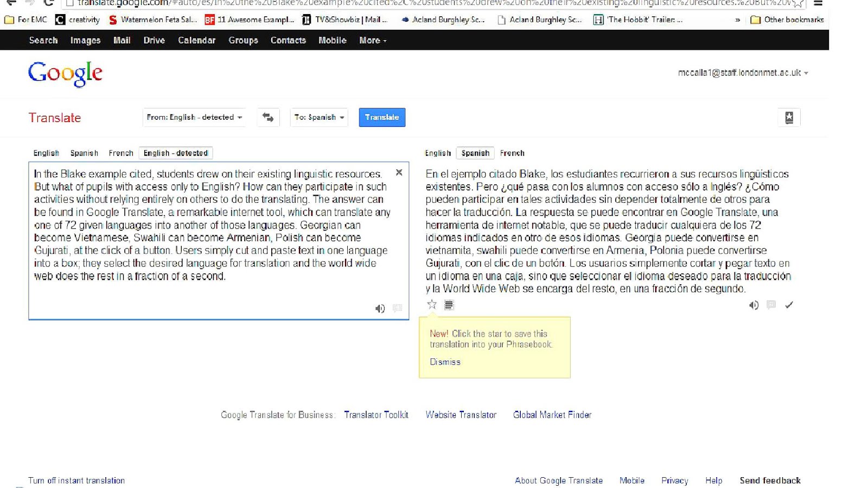
Task: Open Calendar in the Google bar
Action: tap(196, 40)
